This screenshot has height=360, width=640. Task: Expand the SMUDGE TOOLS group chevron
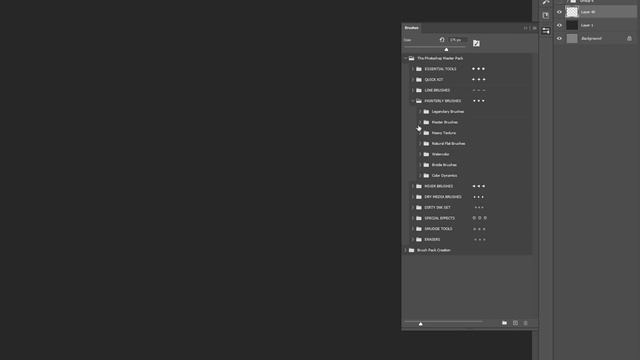click(413, 229)
